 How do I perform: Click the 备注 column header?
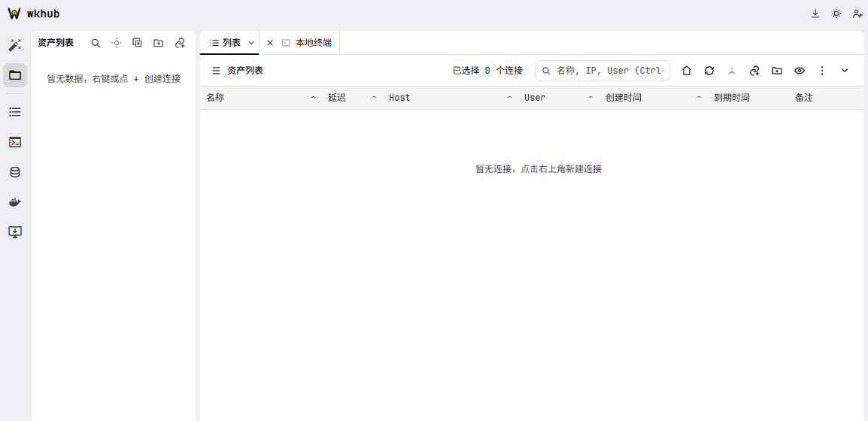[x=804, y=98]
